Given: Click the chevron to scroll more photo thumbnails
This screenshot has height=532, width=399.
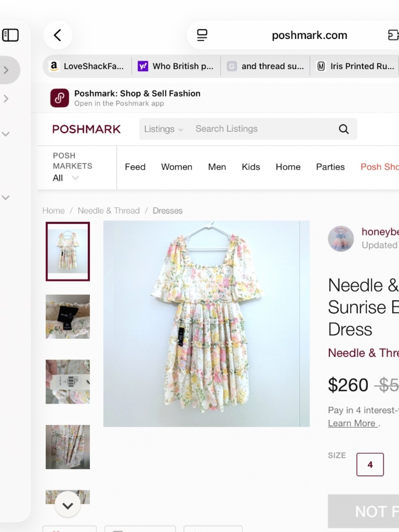Looking at the screenshot, I should tap(67, 505).
